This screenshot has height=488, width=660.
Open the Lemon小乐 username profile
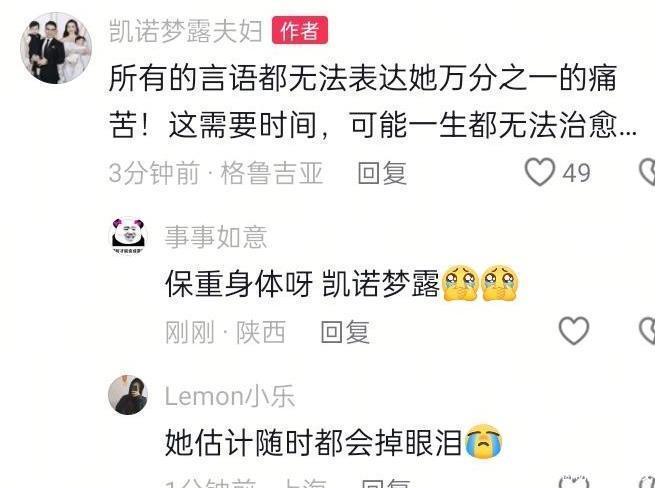pos(229,396)
